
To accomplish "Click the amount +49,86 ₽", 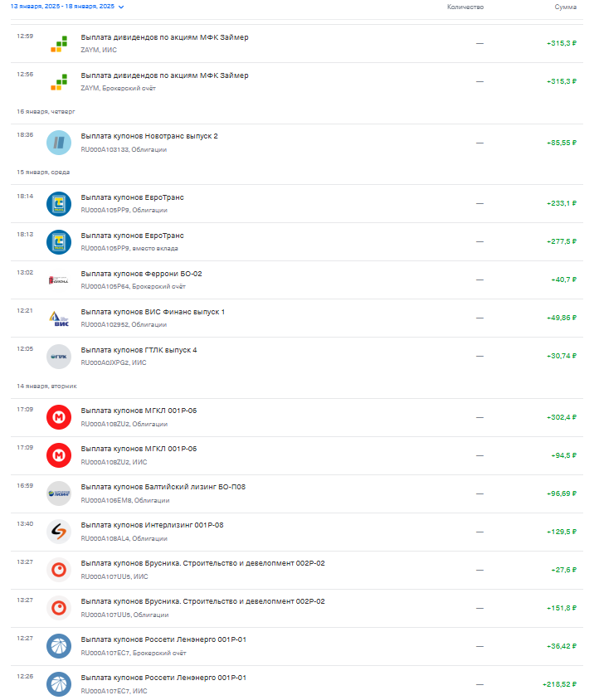I will point(562,318).
